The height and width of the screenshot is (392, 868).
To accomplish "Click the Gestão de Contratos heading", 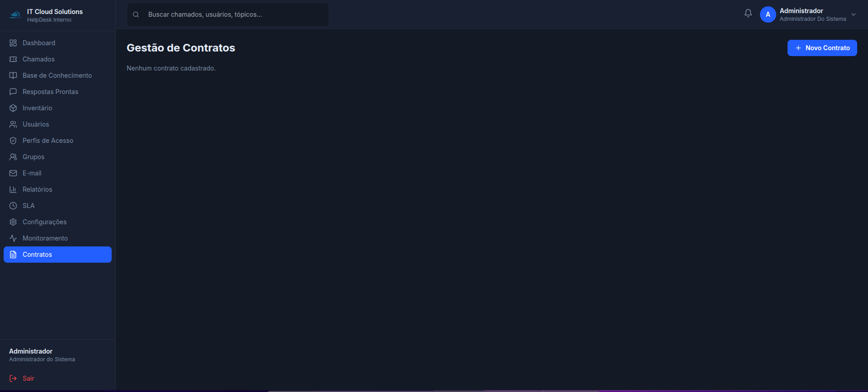I will click(x=181, y=48).
